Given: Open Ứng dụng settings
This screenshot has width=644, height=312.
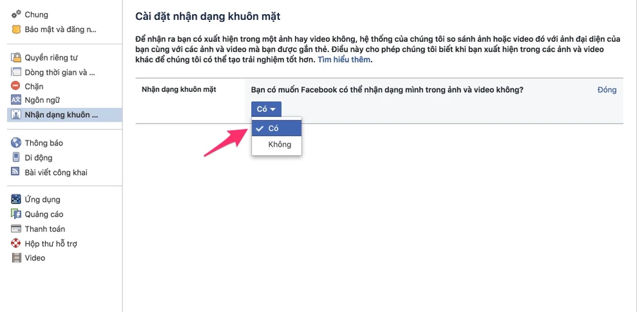Looking at the screenshot, I should 43,199.
